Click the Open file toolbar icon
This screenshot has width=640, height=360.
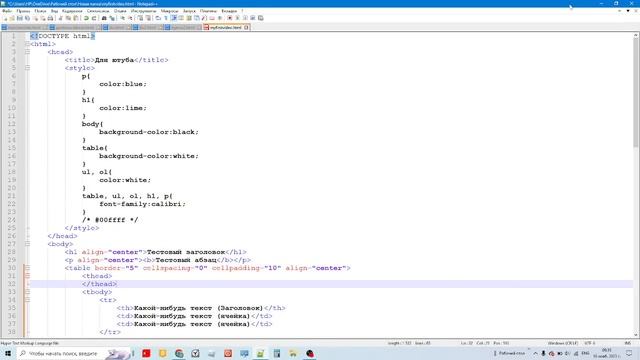(12, 18)
